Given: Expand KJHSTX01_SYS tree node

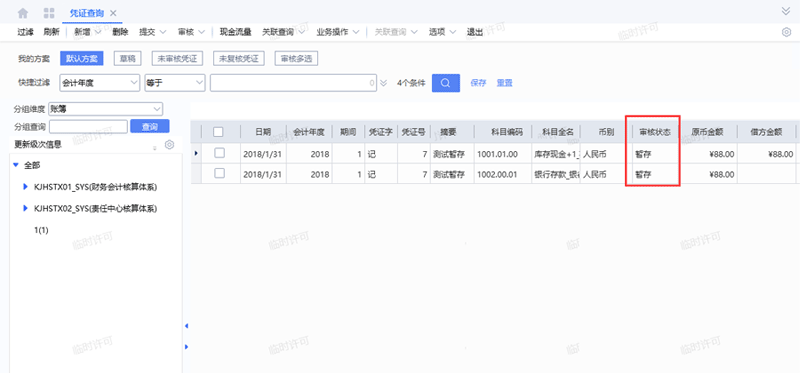Looking at the screenshot, I should pos(26,187).
